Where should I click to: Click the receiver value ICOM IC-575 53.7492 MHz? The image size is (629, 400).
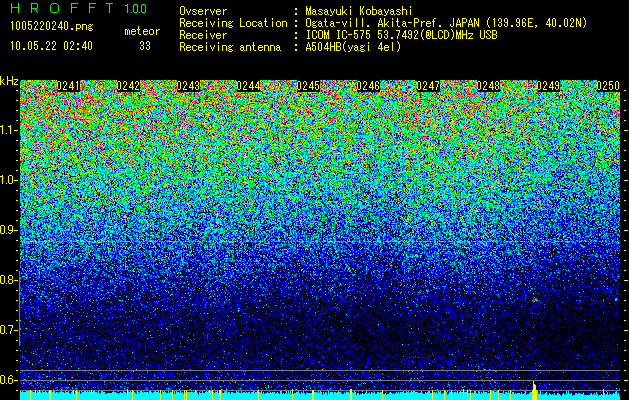[x=401, y=35]
